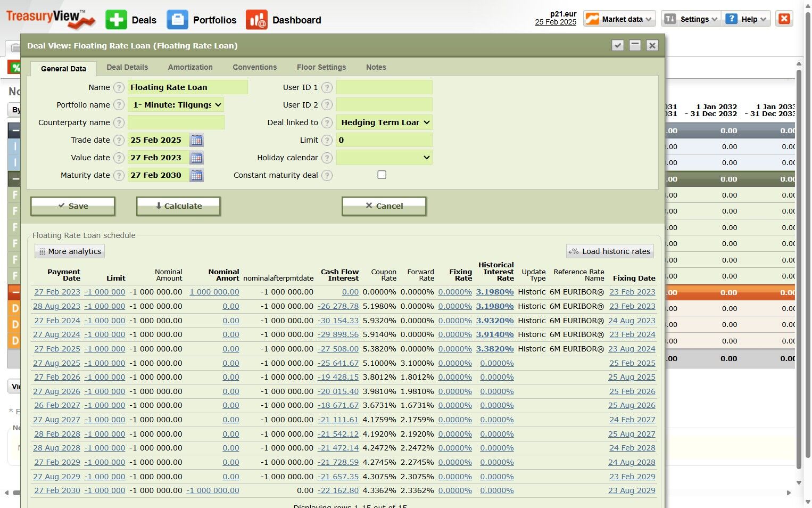Click the green plus Deals icon
The image size is (812, 508).
click(116, 20)
